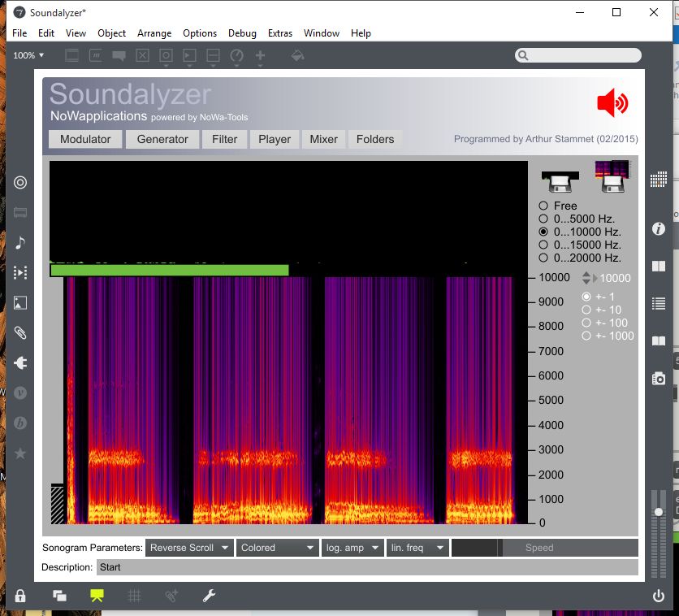Click the Player button
The image size is (679, 616).
(x=275, y=140)
